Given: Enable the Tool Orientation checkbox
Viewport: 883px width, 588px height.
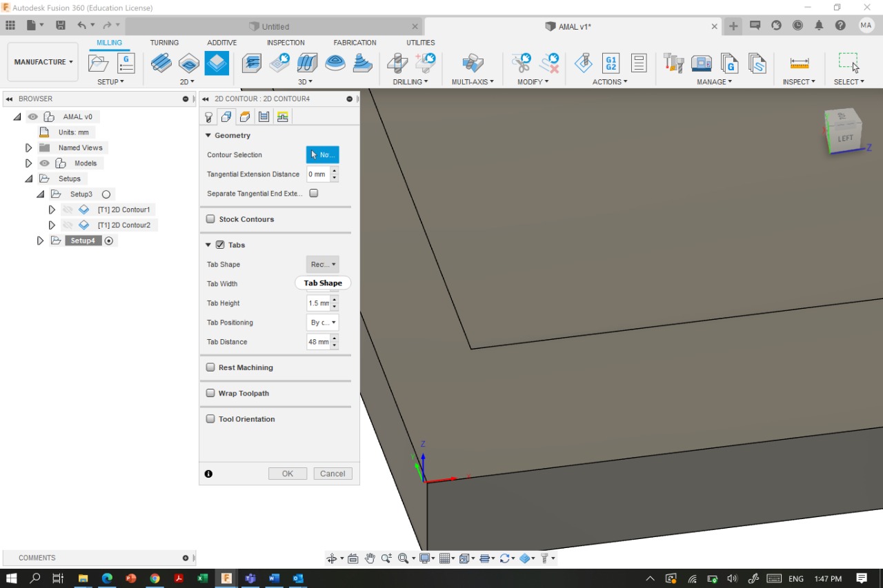Looking at the screenshot, I should pyautogui.click(x=210, y=419).
